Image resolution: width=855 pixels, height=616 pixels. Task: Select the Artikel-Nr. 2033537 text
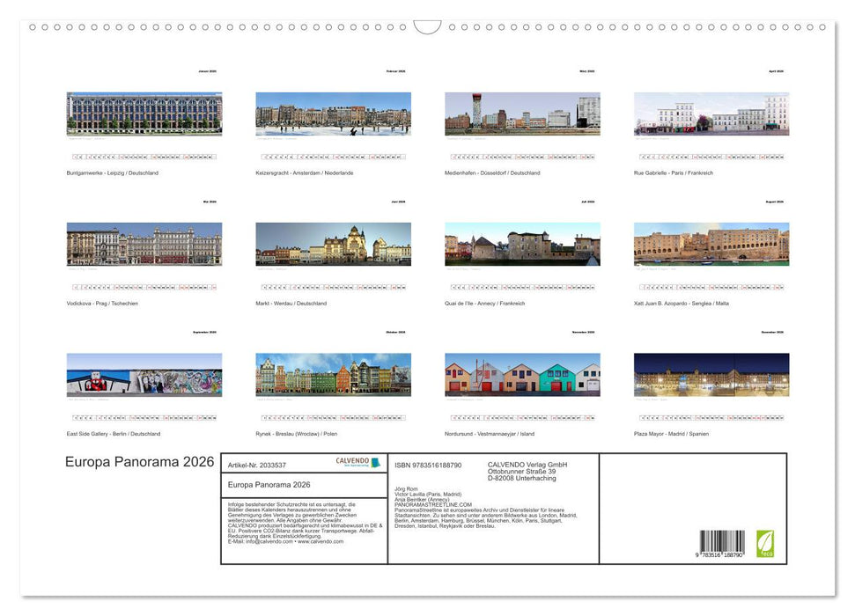255,465
